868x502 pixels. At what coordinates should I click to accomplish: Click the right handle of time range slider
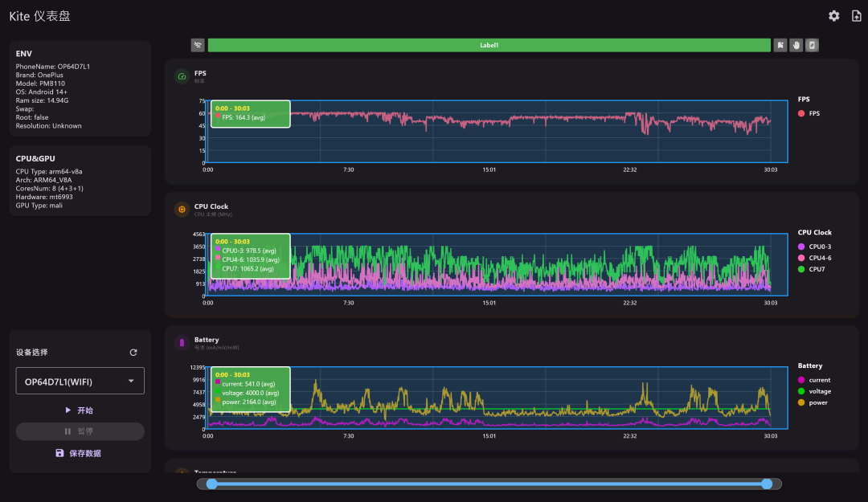click(767, 484)
